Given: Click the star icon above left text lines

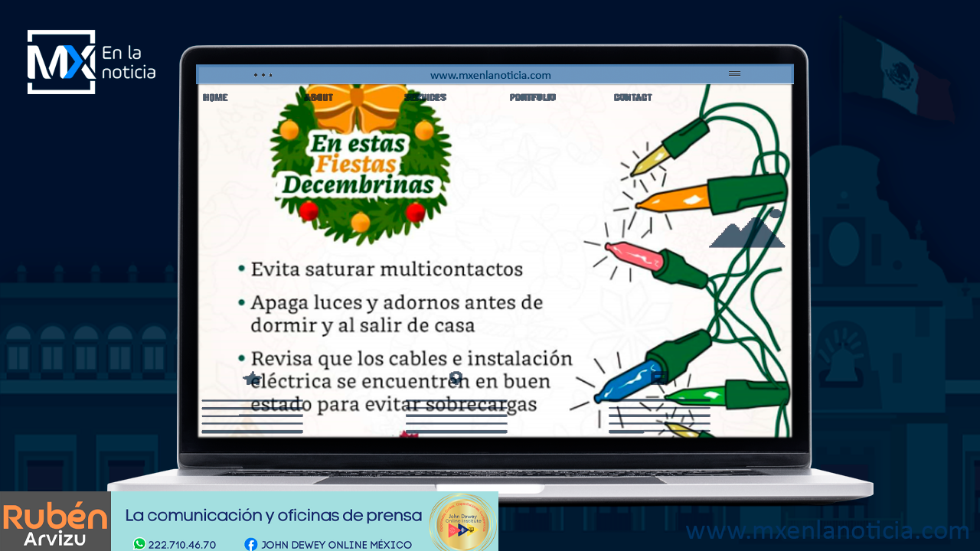Looking at the screenshot, I should pos(252,378).
